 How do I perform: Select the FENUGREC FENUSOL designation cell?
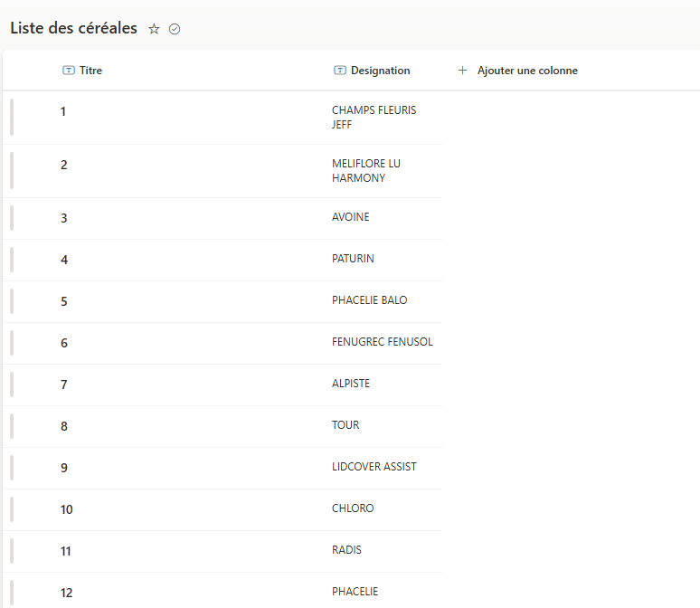tap(383, 342)
